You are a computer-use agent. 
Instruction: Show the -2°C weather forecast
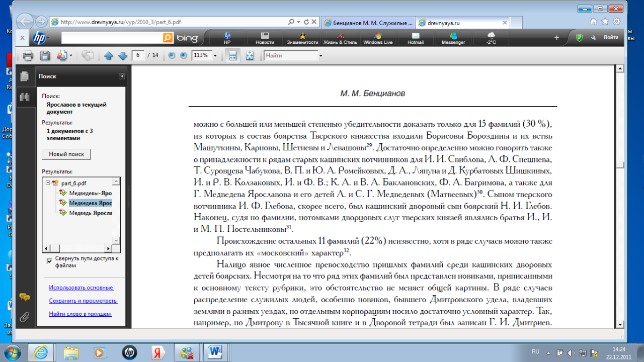pyautogui.click(x=491, y=39)
